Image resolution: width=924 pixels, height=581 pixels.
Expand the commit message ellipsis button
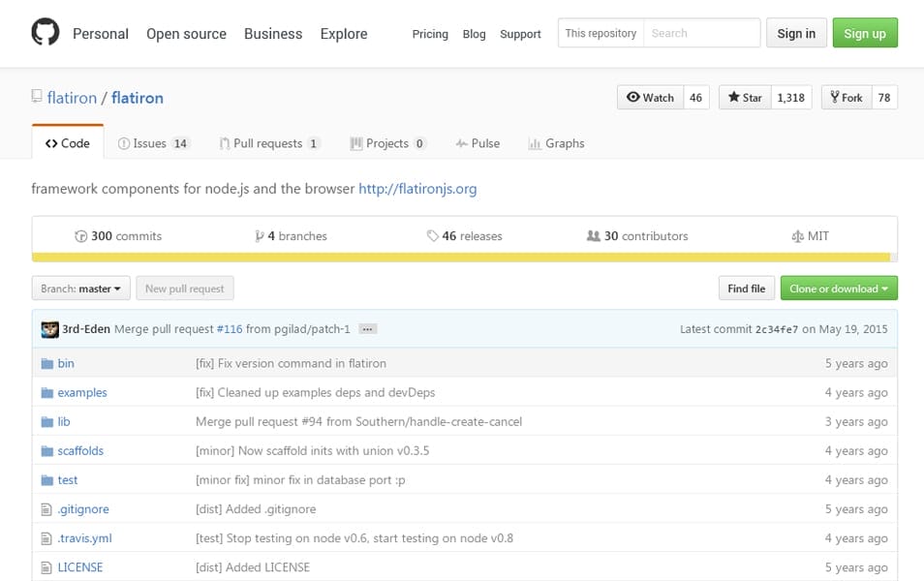(x=367, y=329)
